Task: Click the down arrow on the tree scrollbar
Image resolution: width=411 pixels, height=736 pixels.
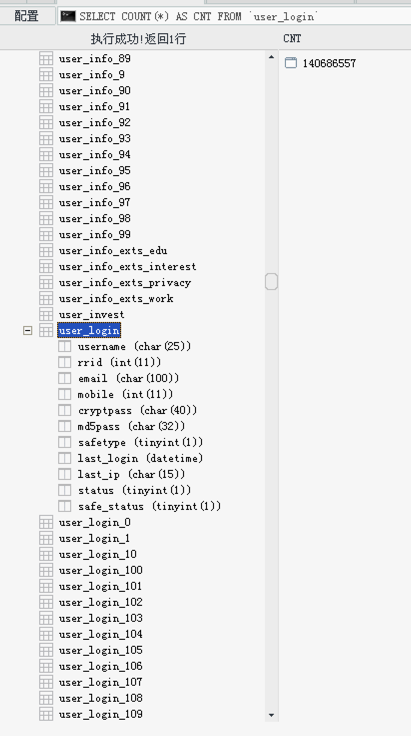Action: coord(271,715)
